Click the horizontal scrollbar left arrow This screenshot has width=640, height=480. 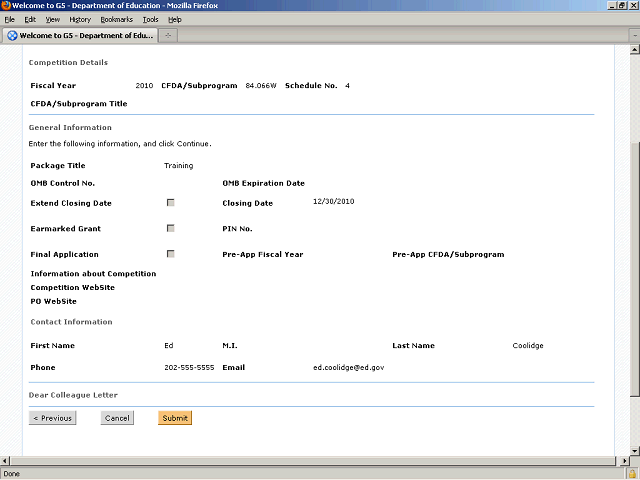4,461
